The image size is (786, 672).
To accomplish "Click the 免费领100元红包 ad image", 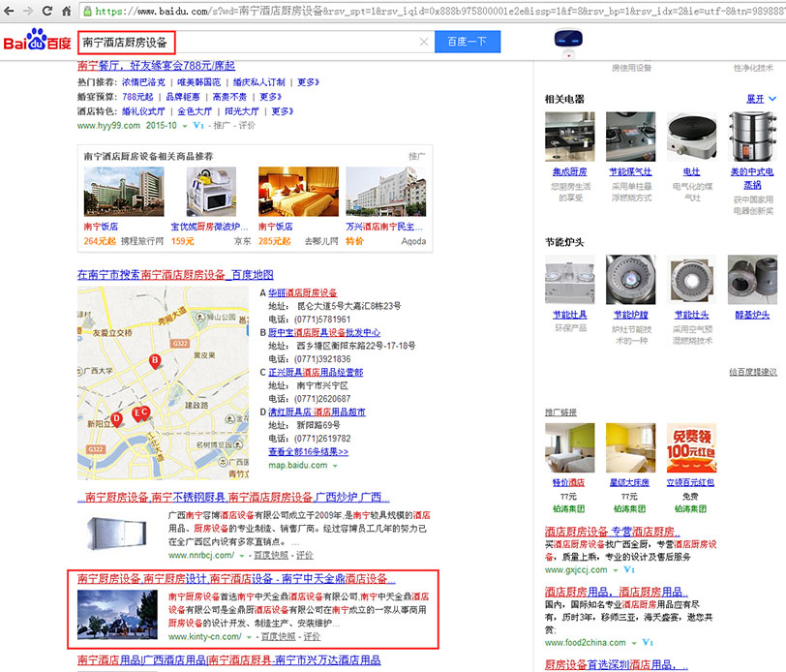I will pos(692,447).
